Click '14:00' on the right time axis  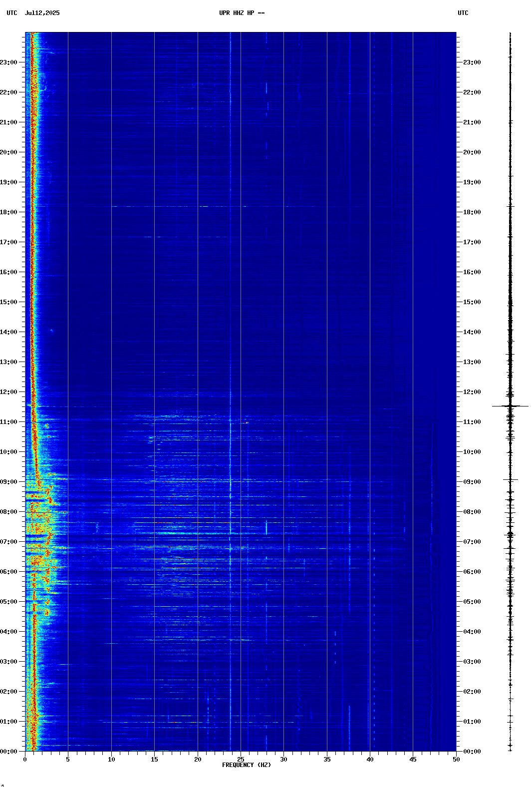[472, 332]
